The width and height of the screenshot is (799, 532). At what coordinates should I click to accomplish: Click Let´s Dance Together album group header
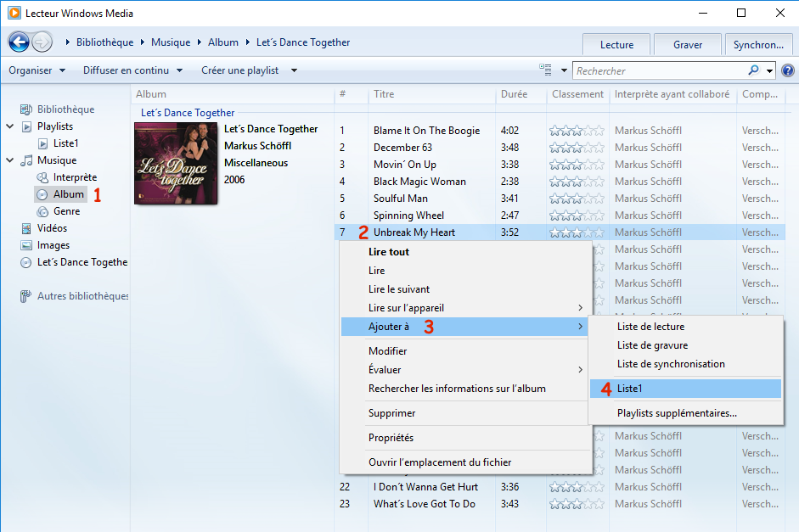(188, 113)
